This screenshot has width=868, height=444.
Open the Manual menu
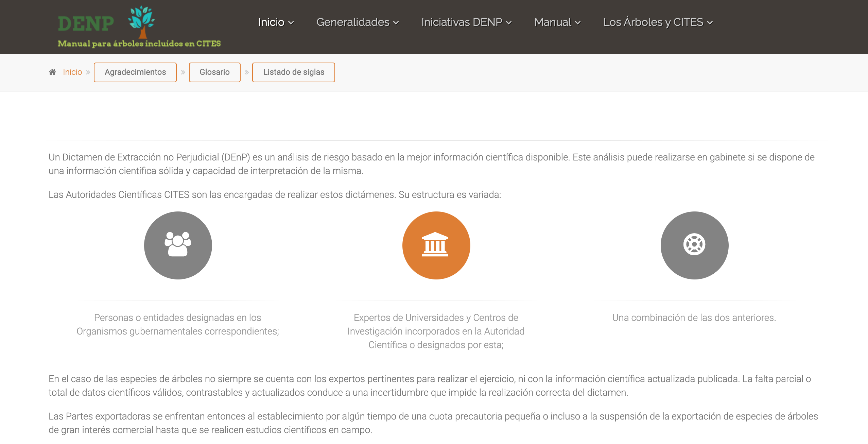[x=557, y=22]
